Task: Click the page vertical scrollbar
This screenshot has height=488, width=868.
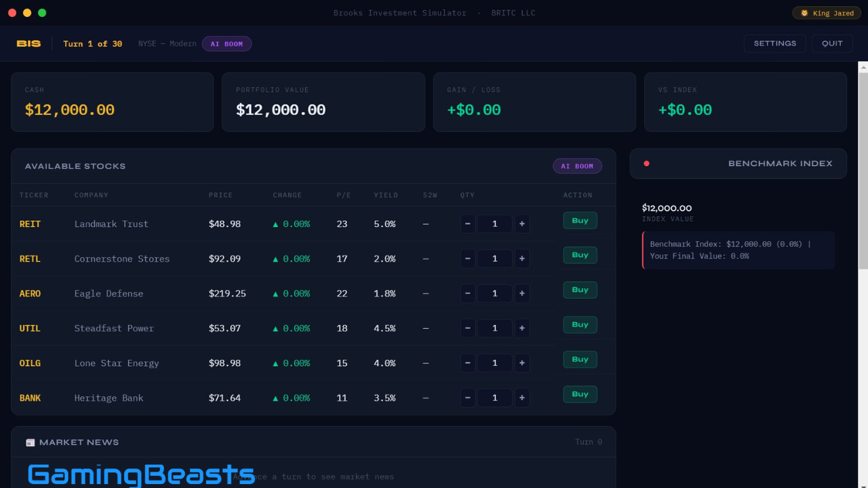Action: 863,169
